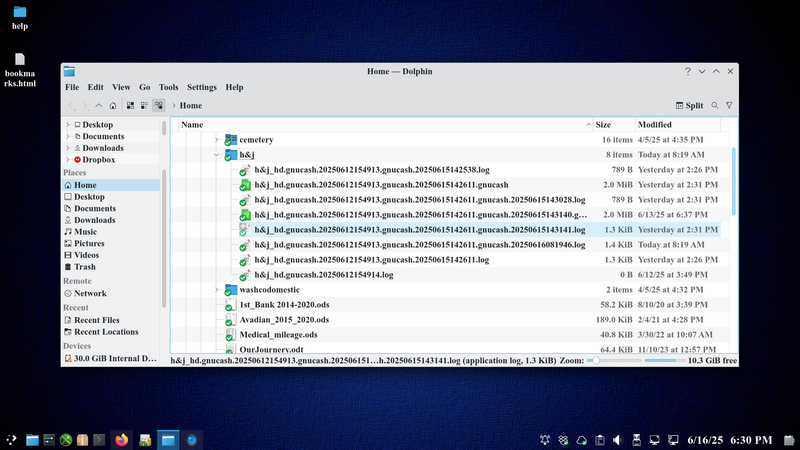Switch to Compact view mode

[144, 105]
